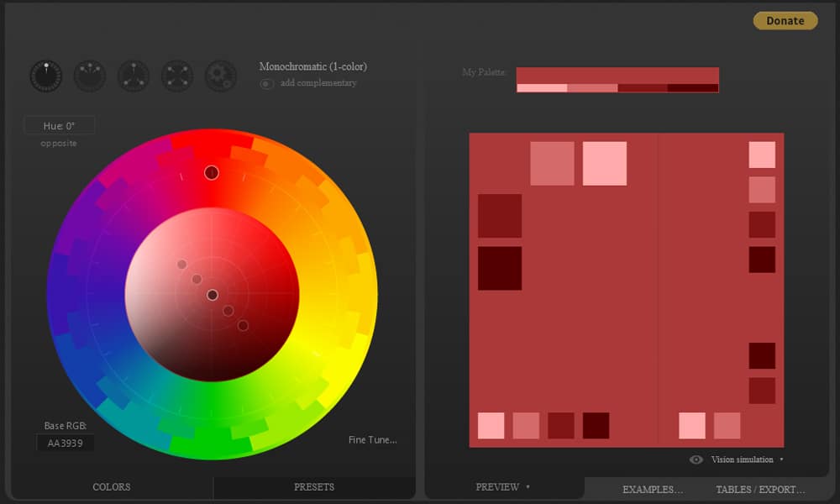Click the center dot in the shade circle
840x504 pixels.
coord(213,295)
